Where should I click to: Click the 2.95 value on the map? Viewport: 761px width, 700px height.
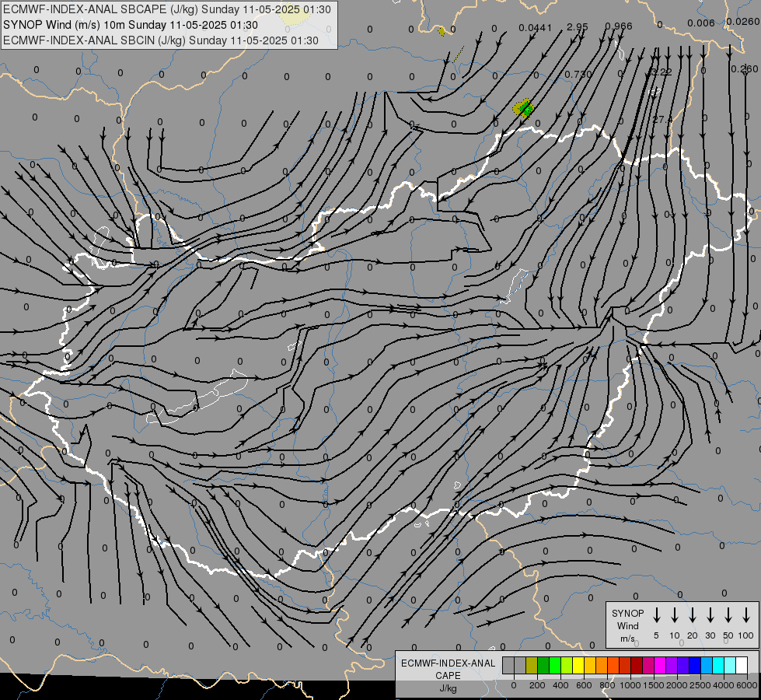pos(578,26)
